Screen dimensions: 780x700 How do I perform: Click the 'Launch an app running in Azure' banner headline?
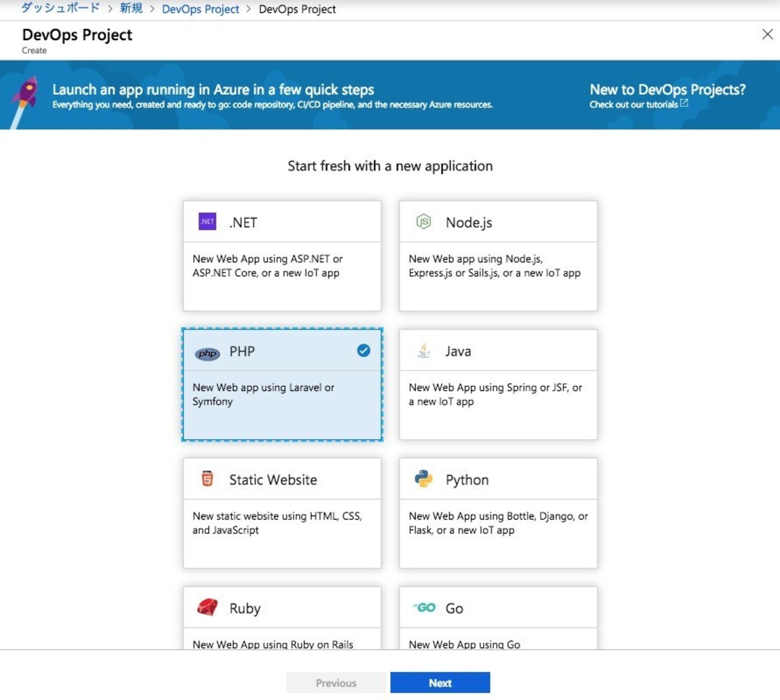coord(213,89)
